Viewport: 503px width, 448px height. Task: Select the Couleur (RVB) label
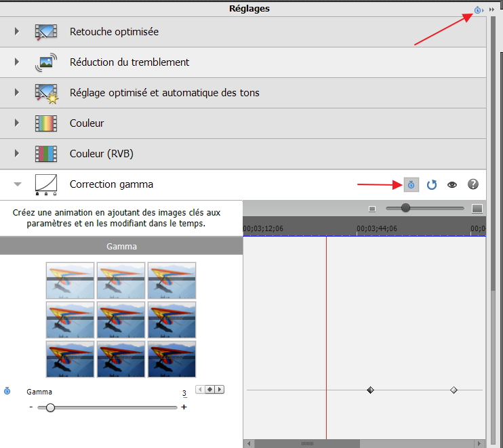(102, 154)
